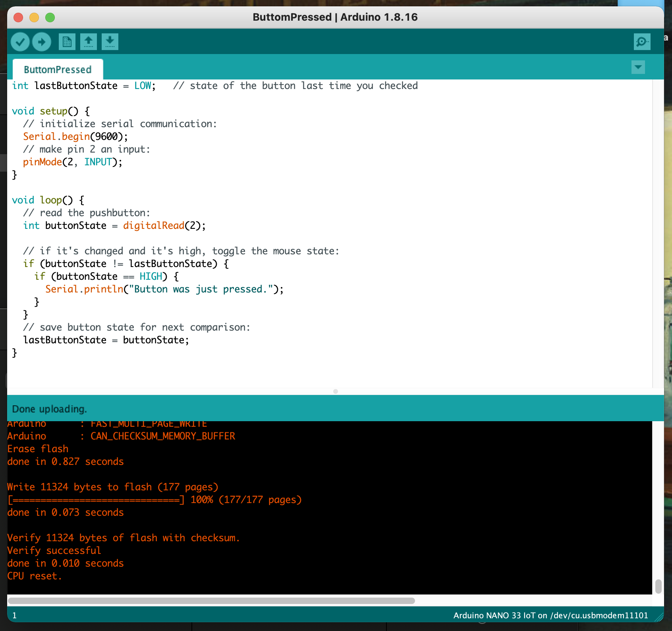Image resolution: width=672 pixels, height=631 pixels.
Task: Click the 'Serial.begin(9600);' code line
Action: pos(75,137)
